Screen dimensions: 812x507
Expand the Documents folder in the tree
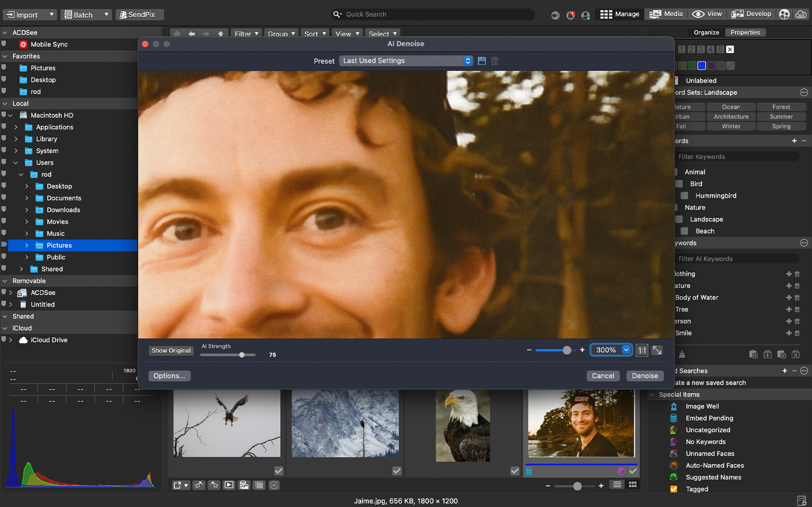tap(27, 198)
